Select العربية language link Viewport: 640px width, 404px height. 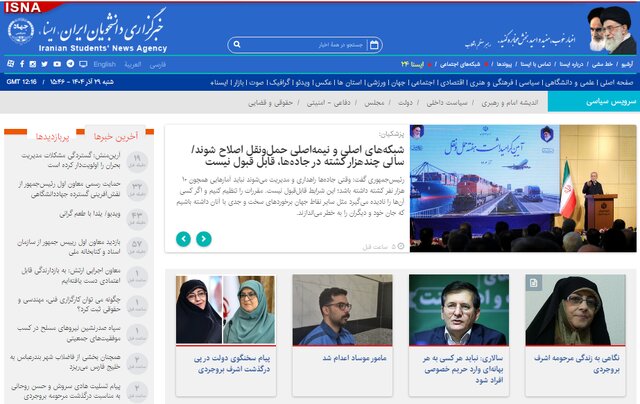(x=134, y=64)
